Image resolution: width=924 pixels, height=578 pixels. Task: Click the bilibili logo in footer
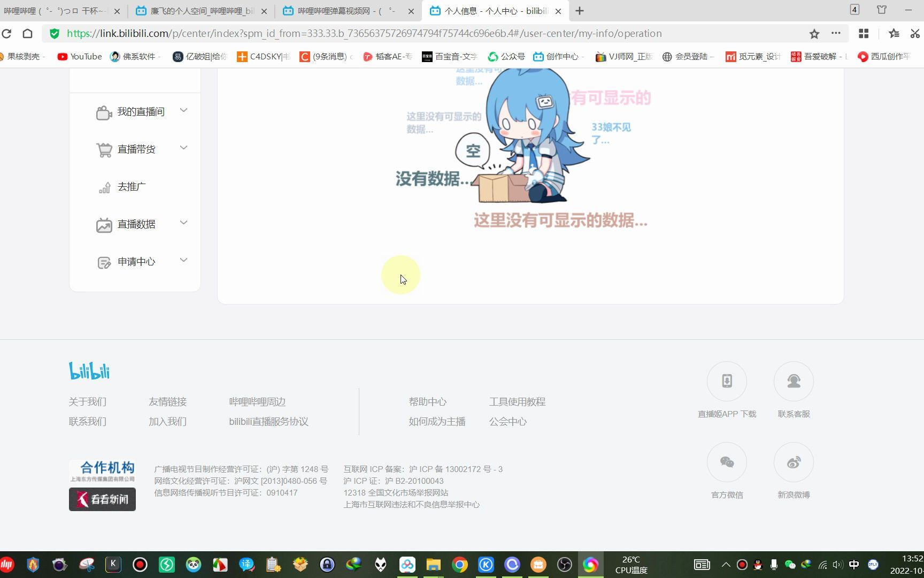89,370
